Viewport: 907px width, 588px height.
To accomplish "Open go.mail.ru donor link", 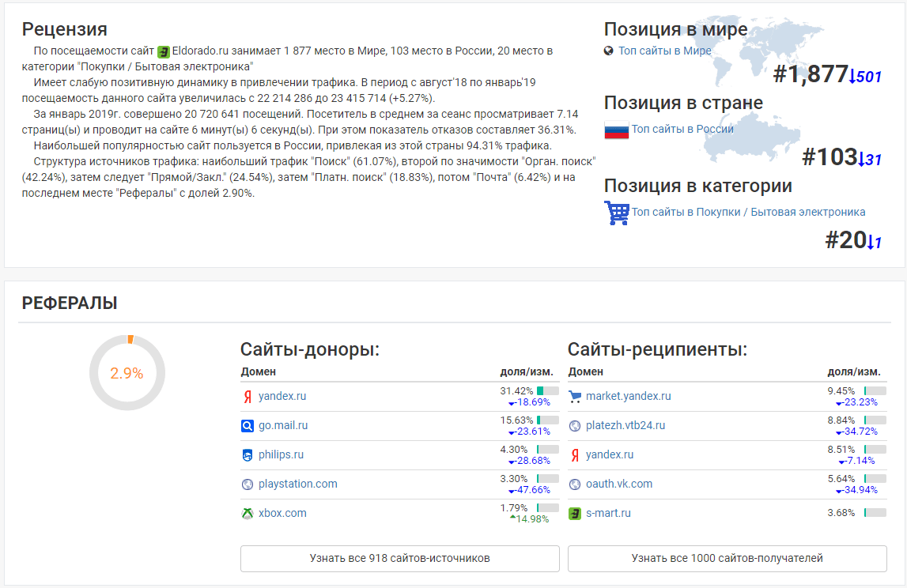I will 283,425.
